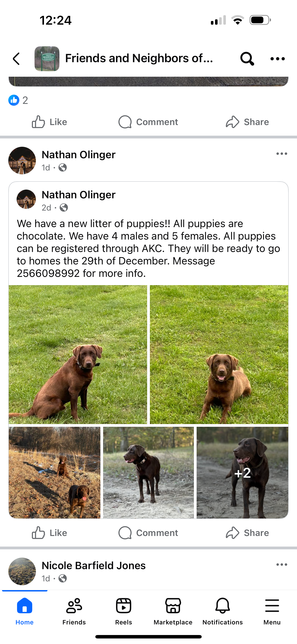Open the Woodville group avatar image

pos(47,59)
